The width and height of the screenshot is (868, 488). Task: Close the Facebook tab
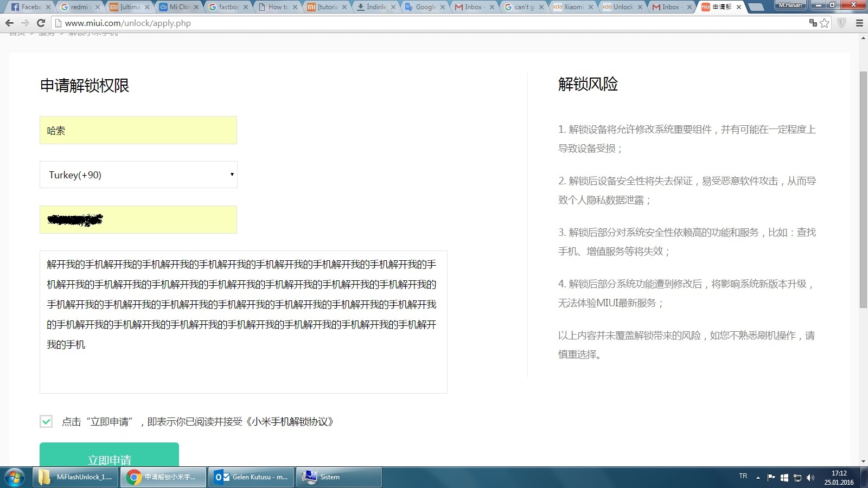point(48,7)
